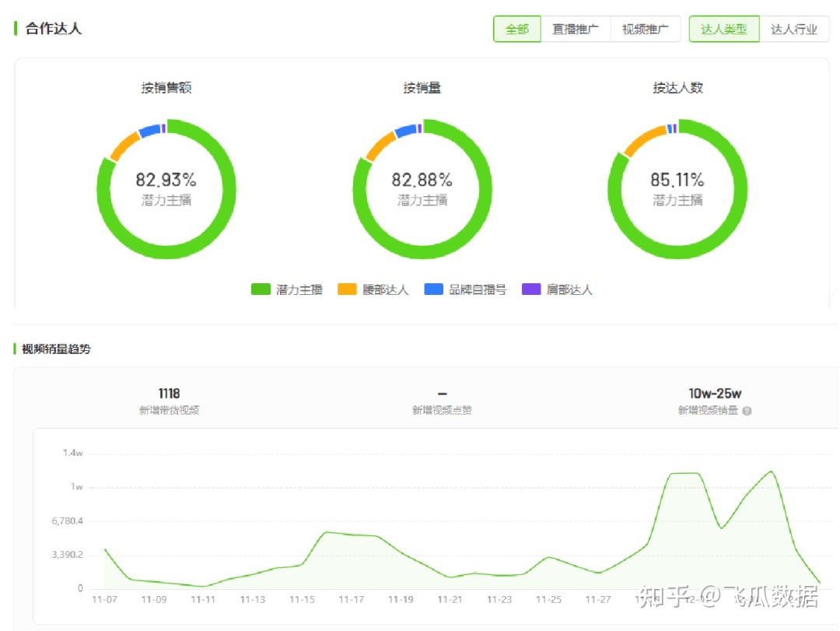Switch to the 直播推广 tab
840x631 pixels.
tap(576, 30)
